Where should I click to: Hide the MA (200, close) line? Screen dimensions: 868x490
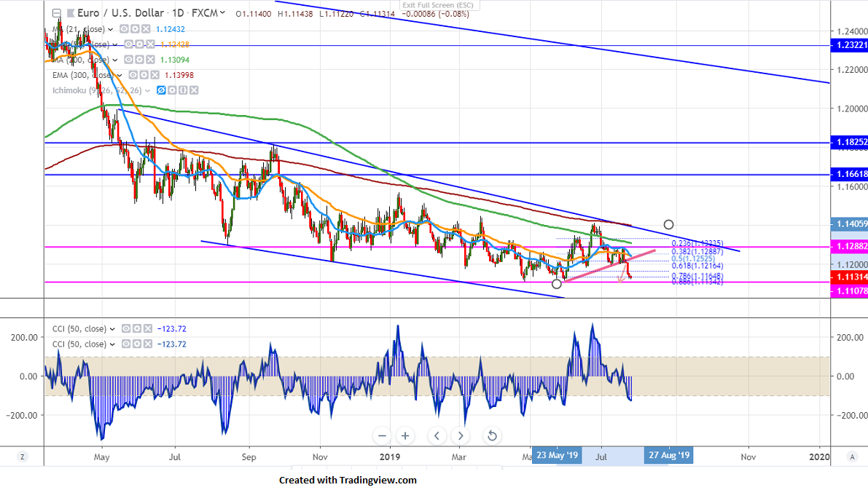point(128,60)
